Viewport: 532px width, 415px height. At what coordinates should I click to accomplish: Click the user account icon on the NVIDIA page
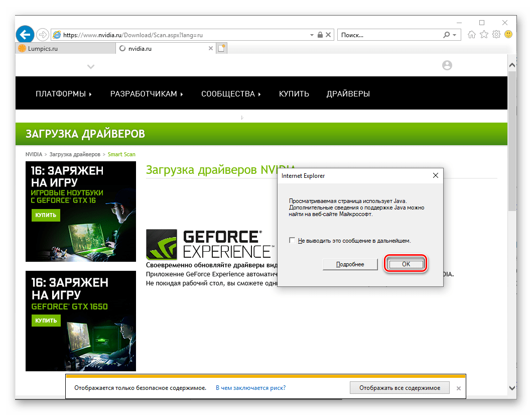[x=447, y=65]
